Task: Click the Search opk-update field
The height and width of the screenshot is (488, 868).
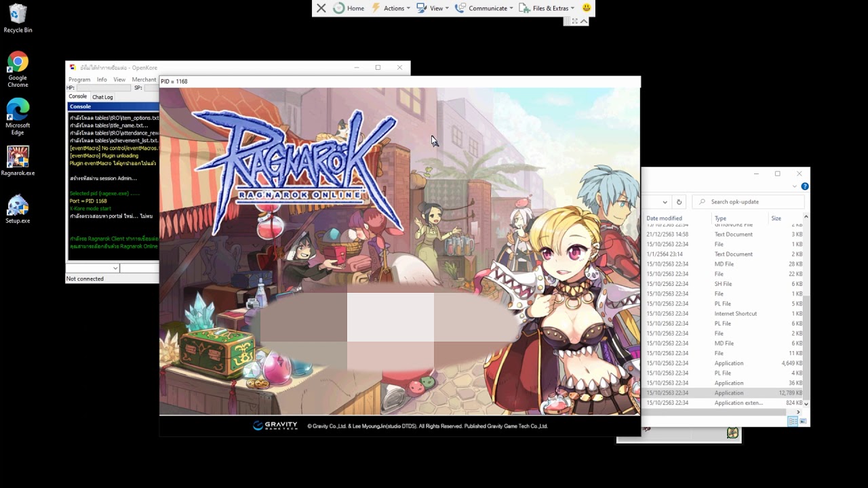Action: point(748,201)
